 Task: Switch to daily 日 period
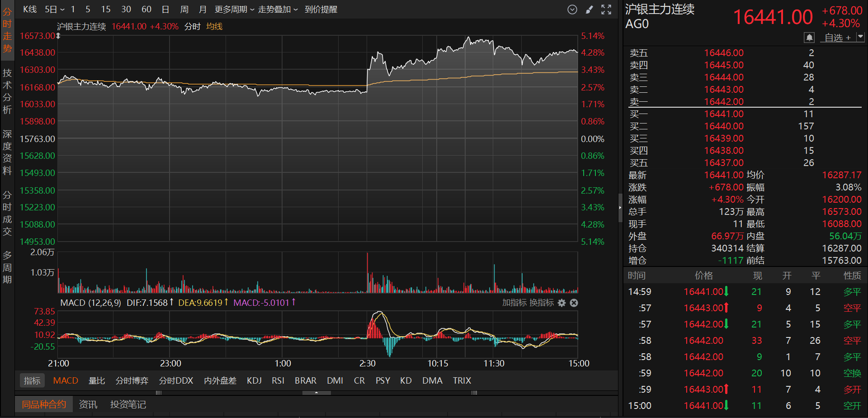pyautogui.click(x=165, y=9)
